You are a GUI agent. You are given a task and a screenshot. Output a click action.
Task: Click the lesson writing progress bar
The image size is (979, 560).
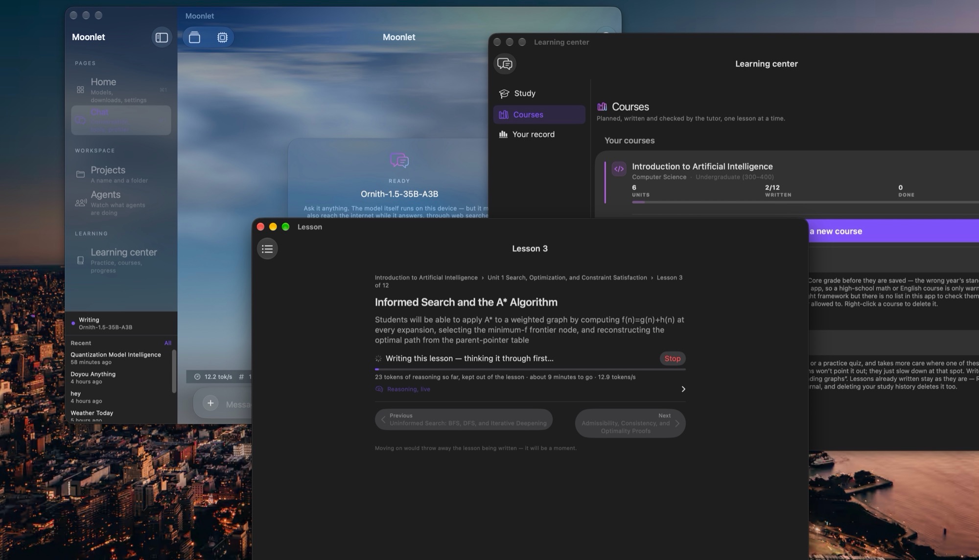(x=530, y=369)
